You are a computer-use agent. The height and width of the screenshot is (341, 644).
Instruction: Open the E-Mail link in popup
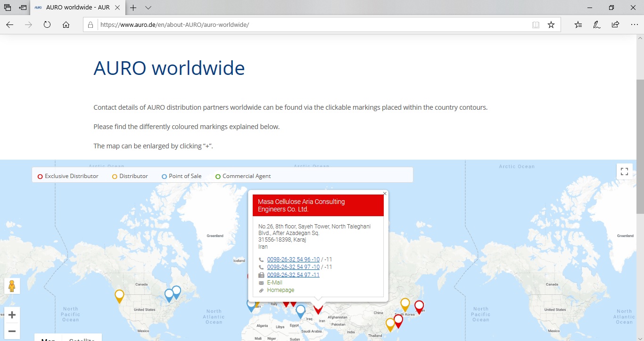(275, 283)
